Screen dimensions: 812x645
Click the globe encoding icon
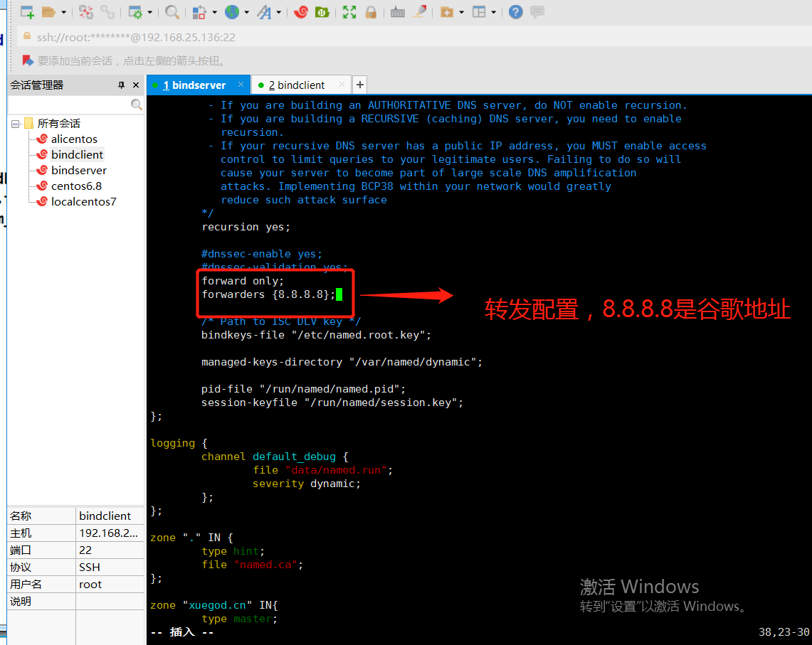[x=232, y=12]
